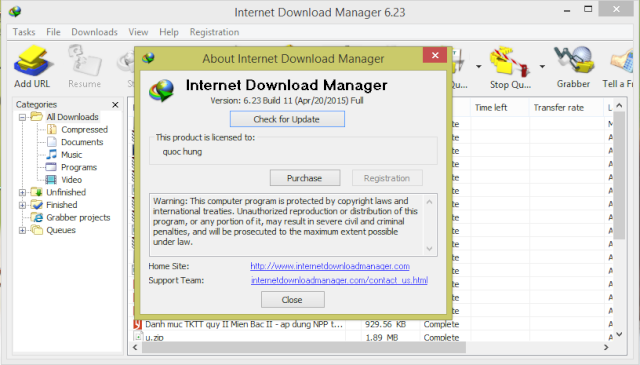Open the Stop Queue dropdown arrow

pyautogui.click(x=542, y=67)
